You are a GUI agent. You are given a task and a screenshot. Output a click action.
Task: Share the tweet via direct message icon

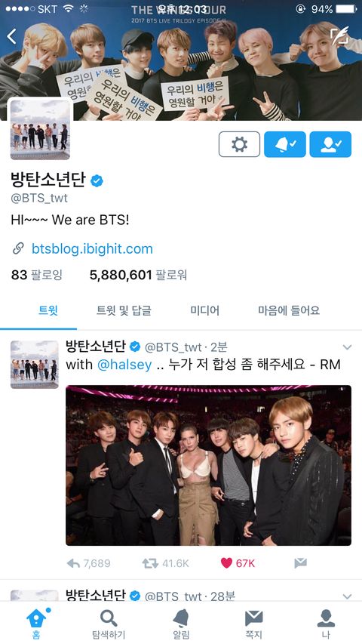pyautogui.click(x=301, y=563)
